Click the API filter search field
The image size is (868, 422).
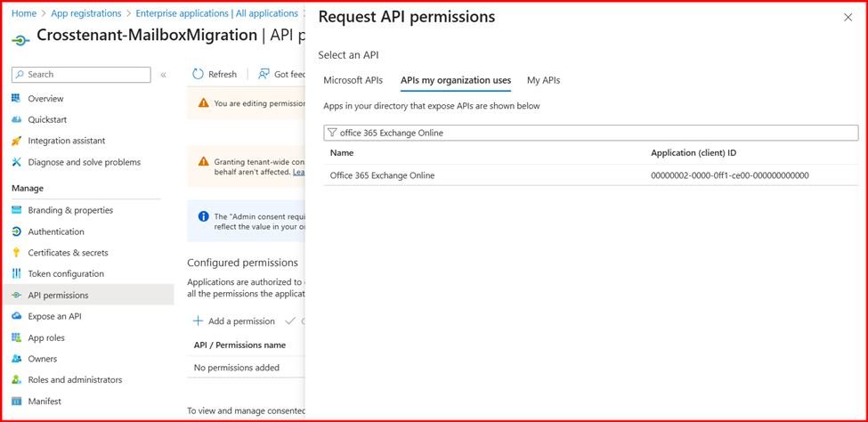[x=590, y=133]
